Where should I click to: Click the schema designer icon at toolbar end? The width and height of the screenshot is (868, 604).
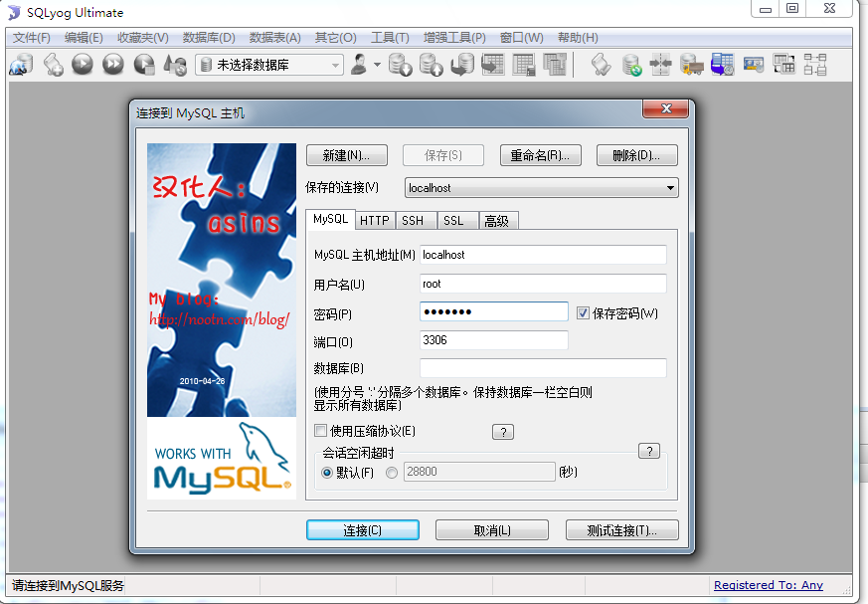(x=815, y=65)
